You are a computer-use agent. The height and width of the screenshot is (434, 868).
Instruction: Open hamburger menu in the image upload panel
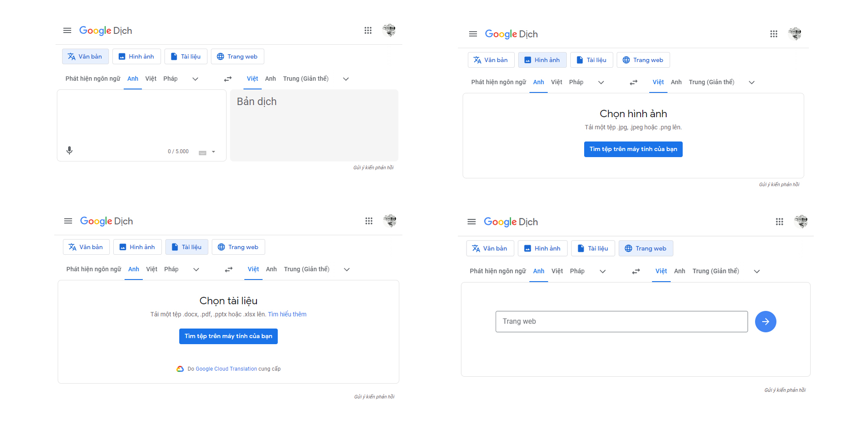click(473, 34)
